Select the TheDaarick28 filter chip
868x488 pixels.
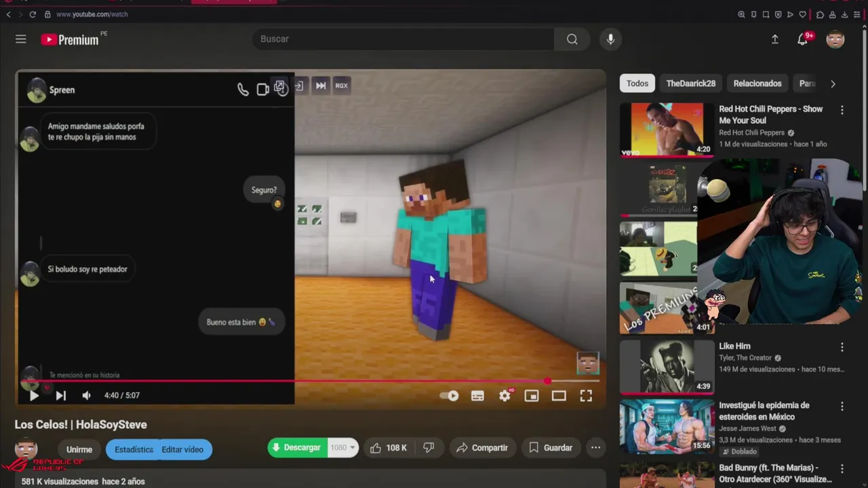pos(690,83)
